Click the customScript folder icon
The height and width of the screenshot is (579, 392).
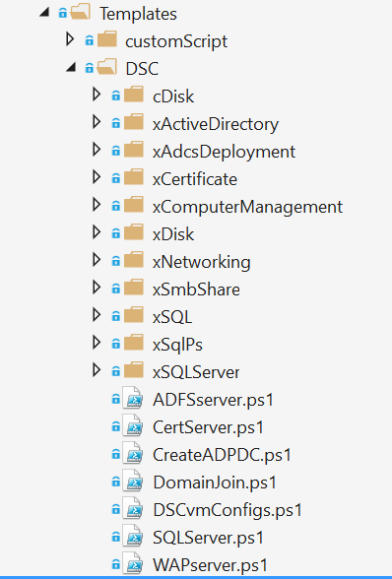pyautogui.click(x=107, y=39)
